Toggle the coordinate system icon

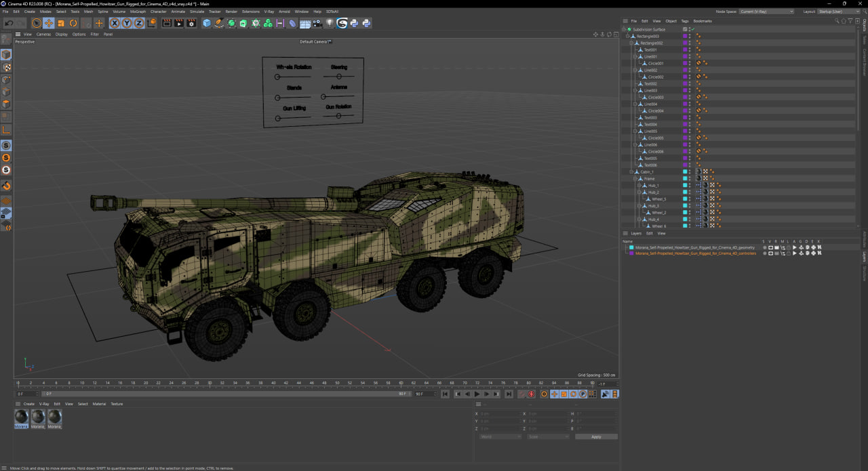click(152, 23)
